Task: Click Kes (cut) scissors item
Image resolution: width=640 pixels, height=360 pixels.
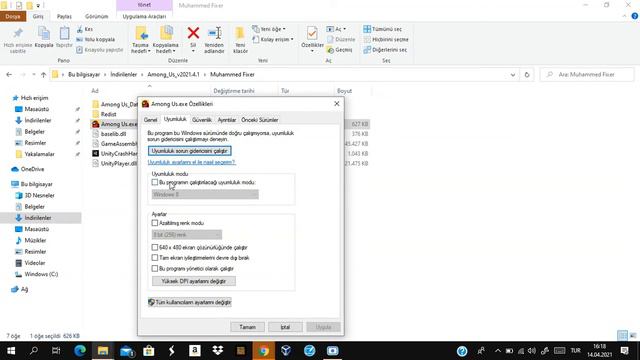Action: 84,29
